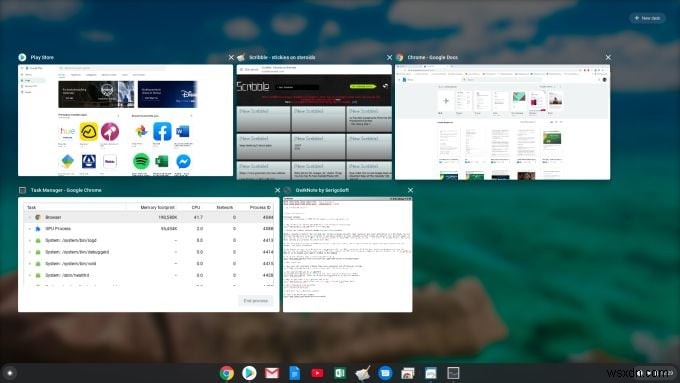
Task: Click the Google Photos pinwheel icon
Action: point(141,131)
